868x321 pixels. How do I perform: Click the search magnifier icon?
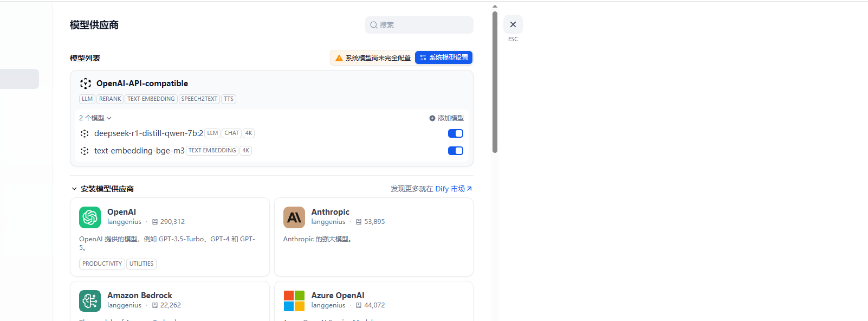point(374,25)
